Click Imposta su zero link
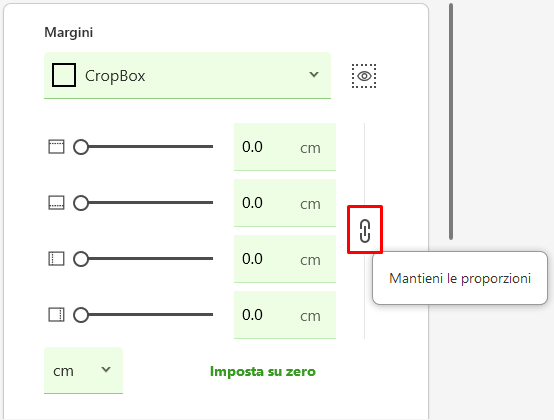 [263, 371]
